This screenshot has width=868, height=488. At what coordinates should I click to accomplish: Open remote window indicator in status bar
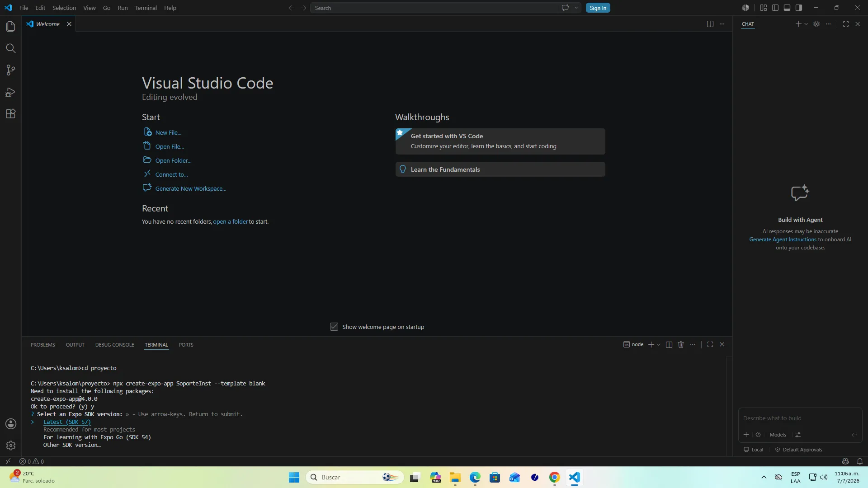pos(8,461)
